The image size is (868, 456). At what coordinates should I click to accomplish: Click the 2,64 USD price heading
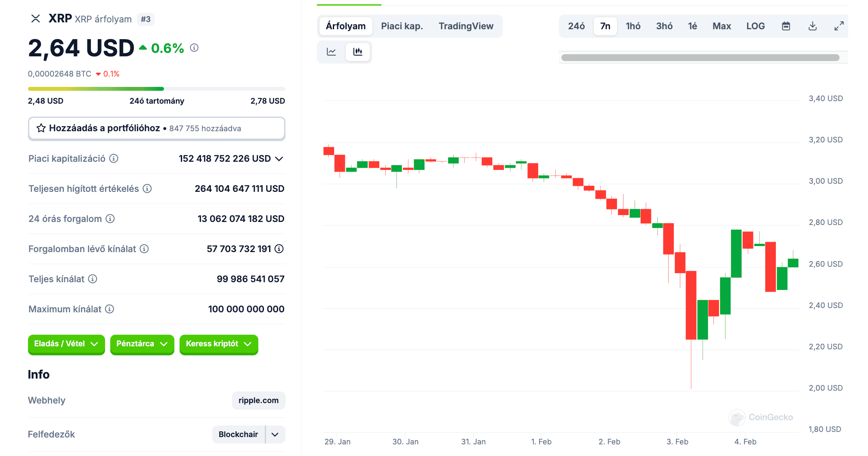coord(81,48)
